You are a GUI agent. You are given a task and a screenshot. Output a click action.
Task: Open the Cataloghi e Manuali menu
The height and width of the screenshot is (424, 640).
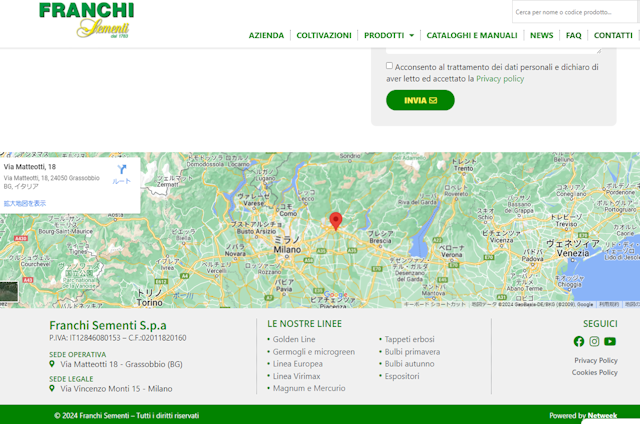coord(472,36)
